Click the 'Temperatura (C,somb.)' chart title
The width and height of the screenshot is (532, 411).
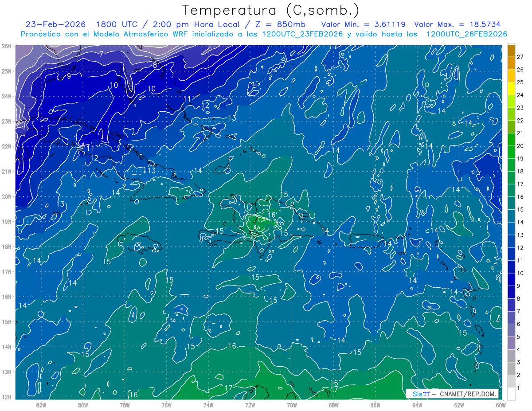(x=271, y=10)
